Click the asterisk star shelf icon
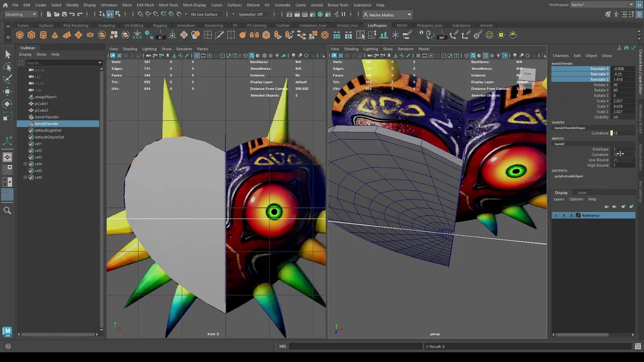This screenshot has height=362, width=644. [395, 35]
